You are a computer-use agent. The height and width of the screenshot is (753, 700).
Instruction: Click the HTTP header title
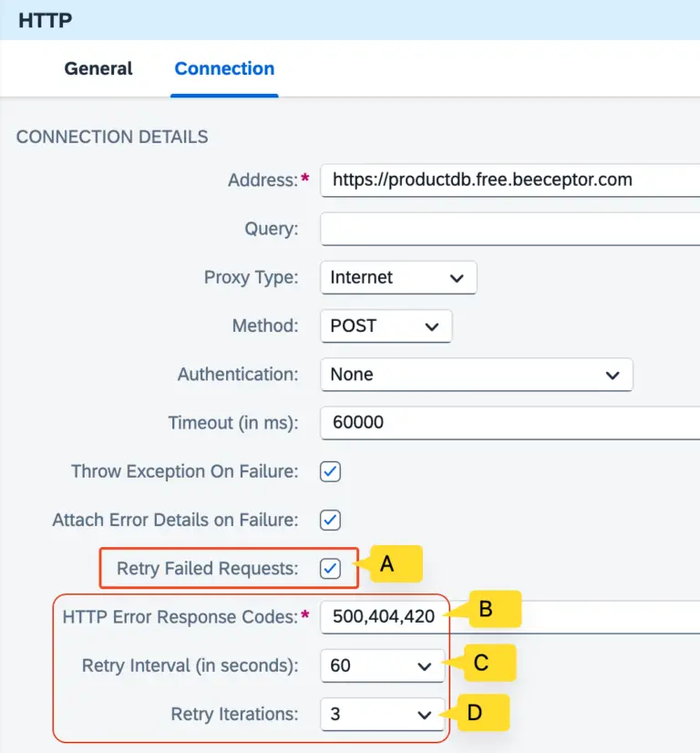46,20
